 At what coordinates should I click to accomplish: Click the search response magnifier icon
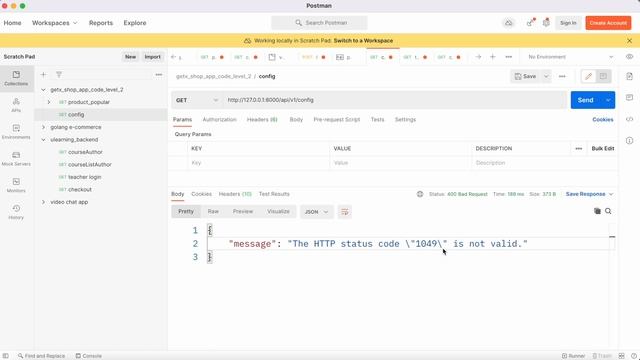point(608,211)
